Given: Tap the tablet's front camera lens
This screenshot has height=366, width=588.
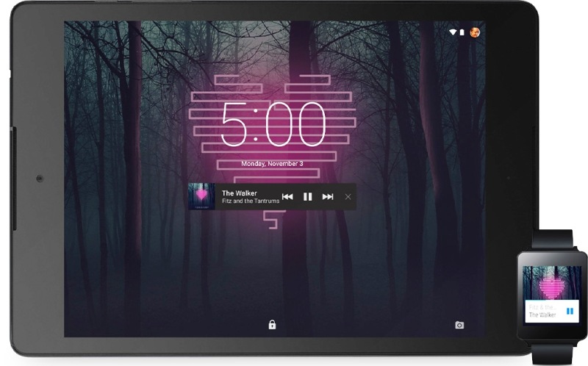Looking at the screenshot, I should [x=38, y=179].
